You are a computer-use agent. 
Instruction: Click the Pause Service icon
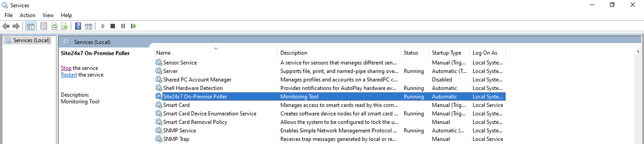[x=123, y=26]
